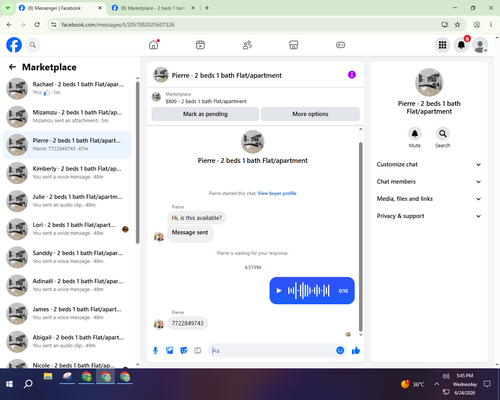Screen dimensions: 500x400
Task: Open the Gaming controller icon
Action: [340, 45]
